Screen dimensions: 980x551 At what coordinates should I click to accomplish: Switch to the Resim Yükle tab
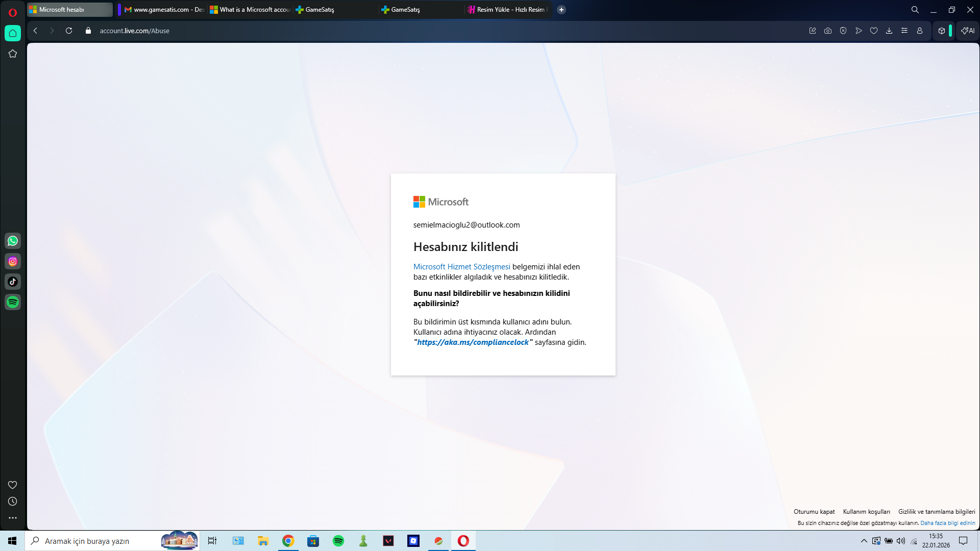tap(508, 10)
